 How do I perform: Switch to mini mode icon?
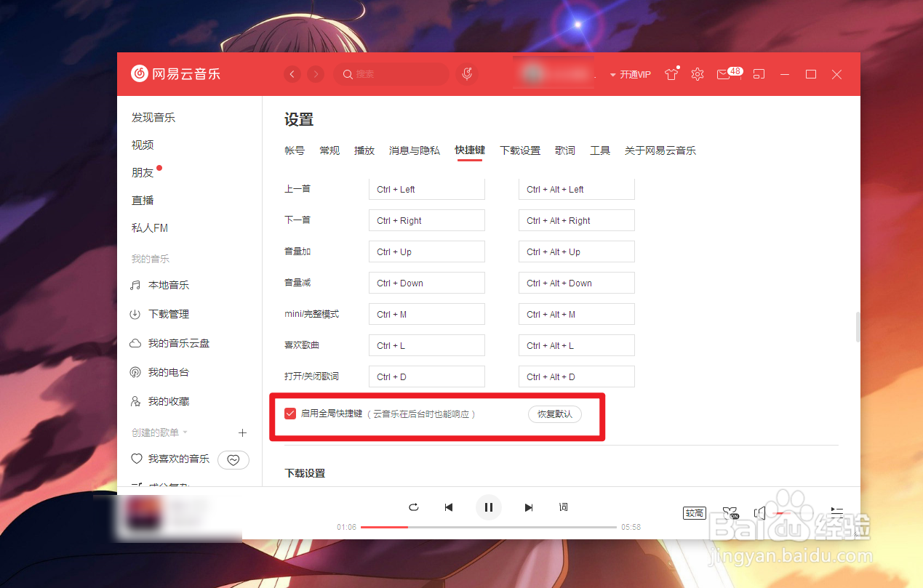tap(759, 74)
